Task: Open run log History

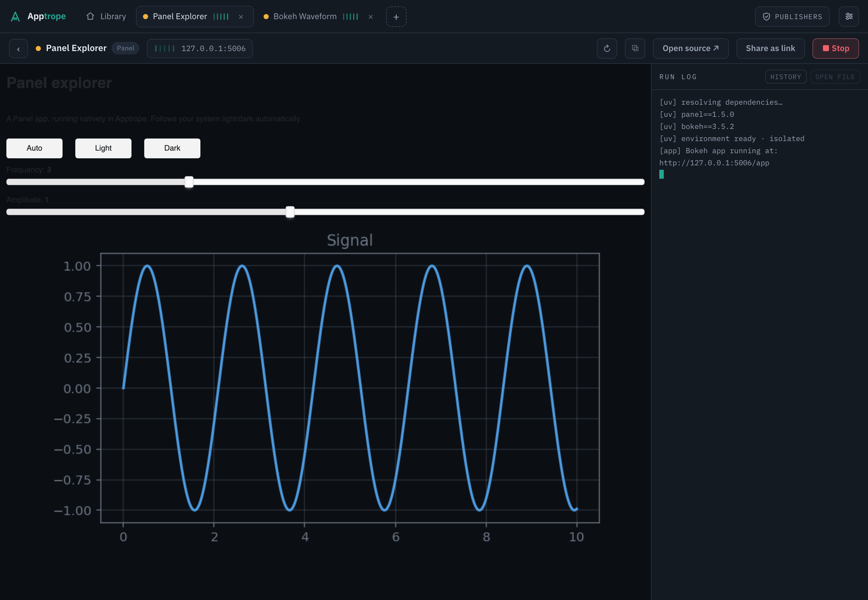Action: [x=786, y=77]
